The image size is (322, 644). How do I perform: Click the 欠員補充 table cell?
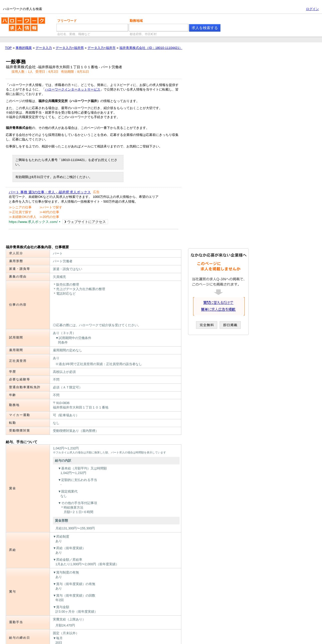pyautogui.click(x=115, y=277)
